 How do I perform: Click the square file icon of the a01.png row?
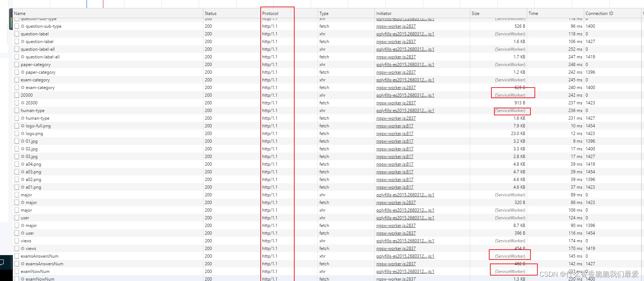(x=17, y=187)
